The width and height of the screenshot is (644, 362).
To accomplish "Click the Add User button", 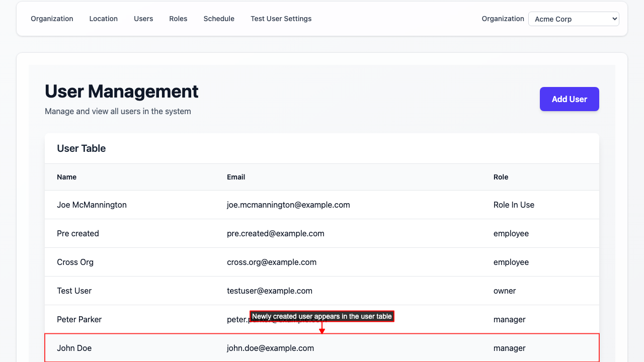I will click(569, 99).
